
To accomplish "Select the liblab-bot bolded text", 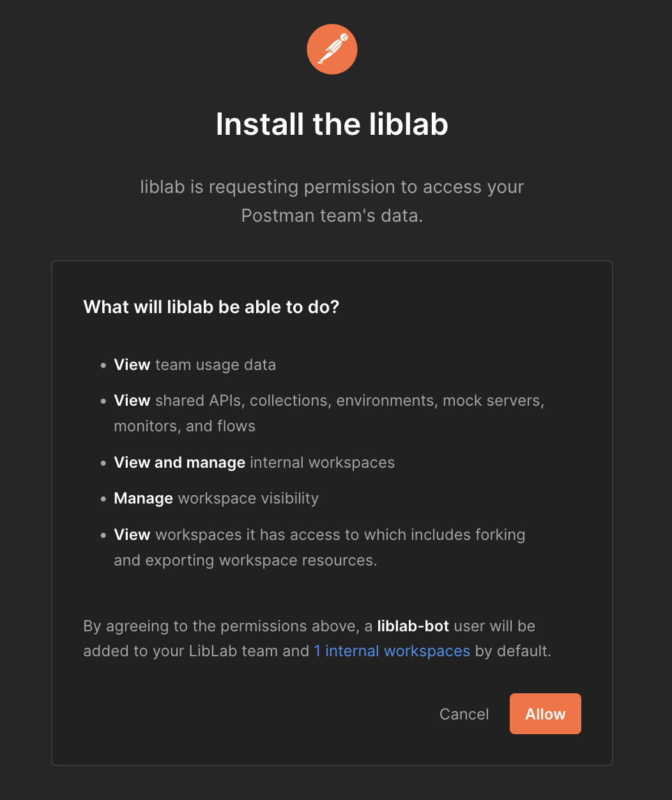I will (x=413, y=626).
